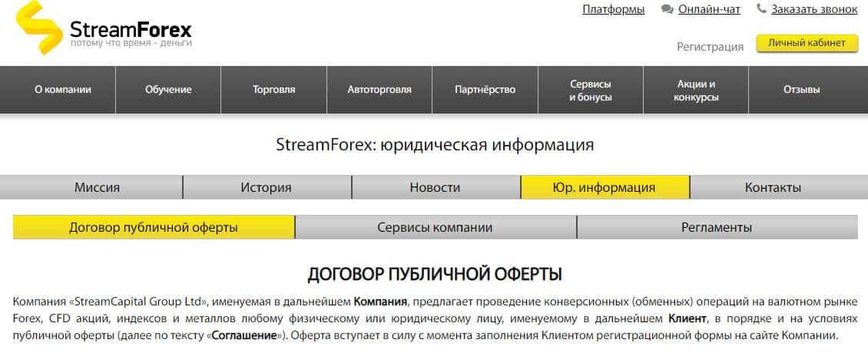Switch to the Сервисы компании sub-tab
868x356 pixels.
click(x=435, y=227)
